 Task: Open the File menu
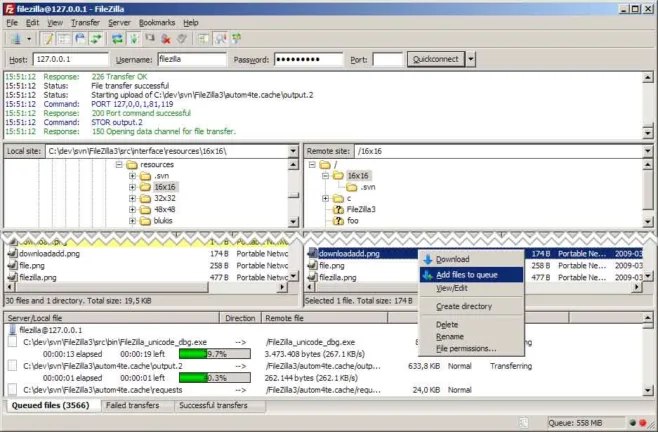click(x=12, y=23)
